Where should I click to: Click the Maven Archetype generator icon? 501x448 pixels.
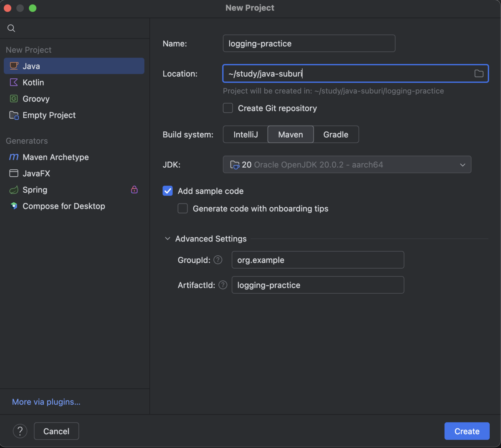click(x=14, y=157)
